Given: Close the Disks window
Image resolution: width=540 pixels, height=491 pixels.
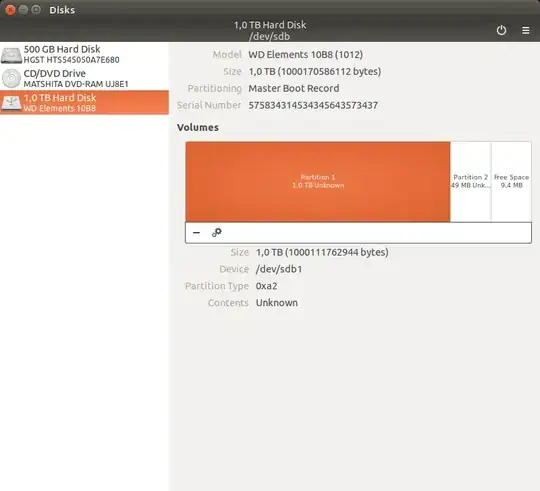Looking at the screenshot, I should 10,10.
